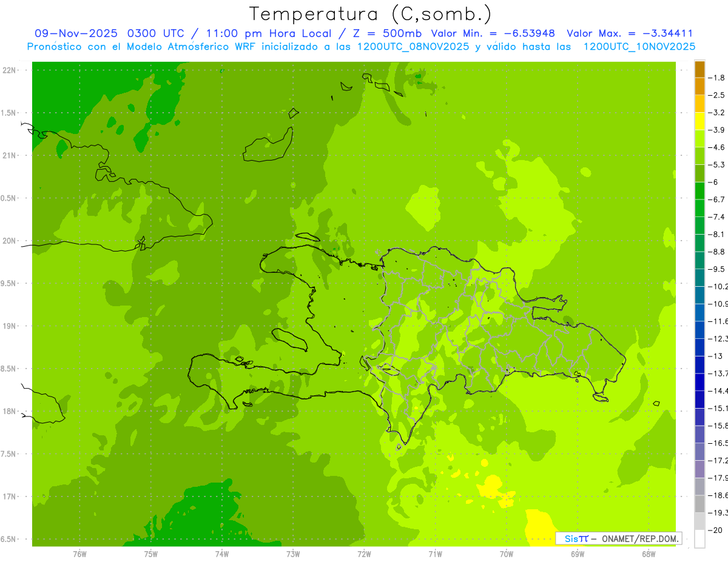Click the "-8.8" colorbar label
The image size is (728, 562).
tap(717, 252)
